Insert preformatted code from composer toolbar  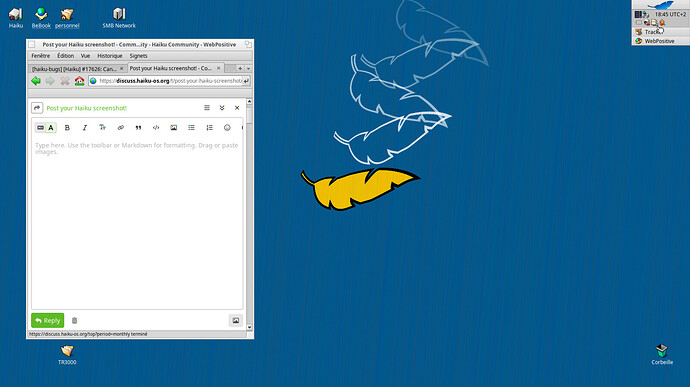coord(156,128)
